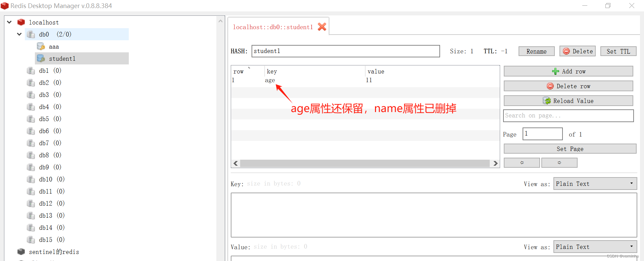Click the db5 database icon

(31, 119)
